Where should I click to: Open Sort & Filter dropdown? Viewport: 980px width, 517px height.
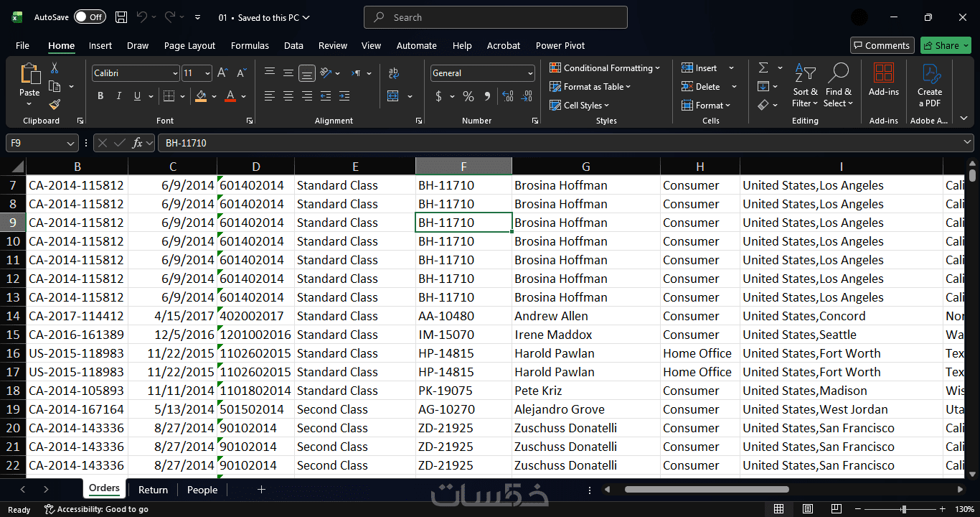click(805, 86)
